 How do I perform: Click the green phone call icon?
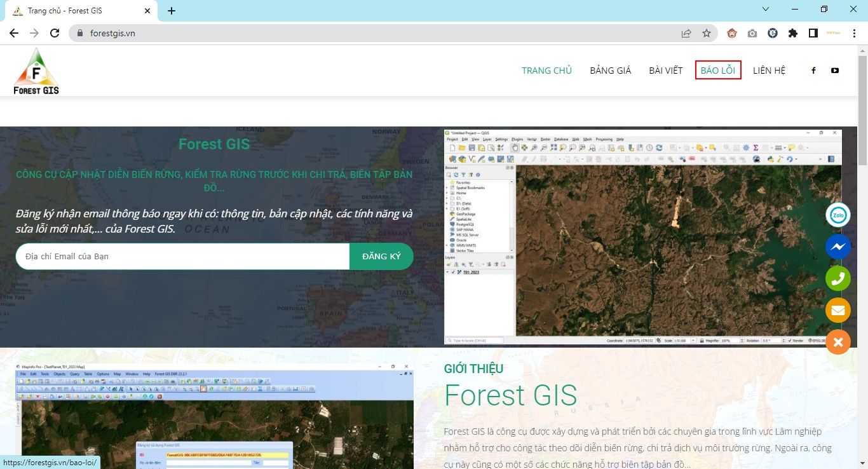tap(837, 278)
